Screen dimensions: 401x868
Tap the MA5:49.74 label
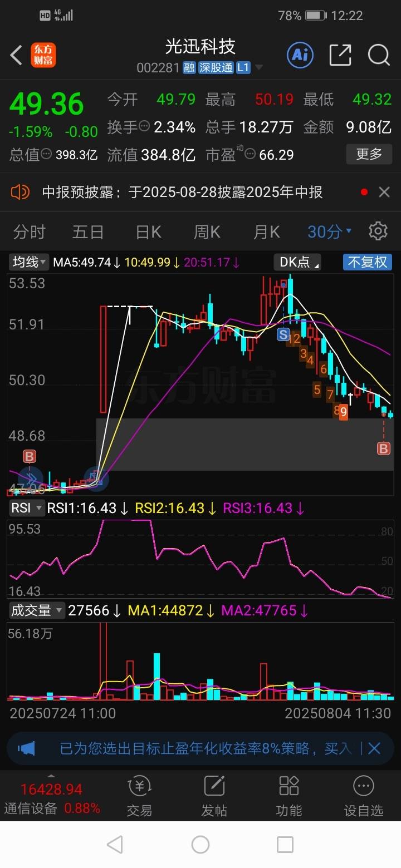pos(82,262)
